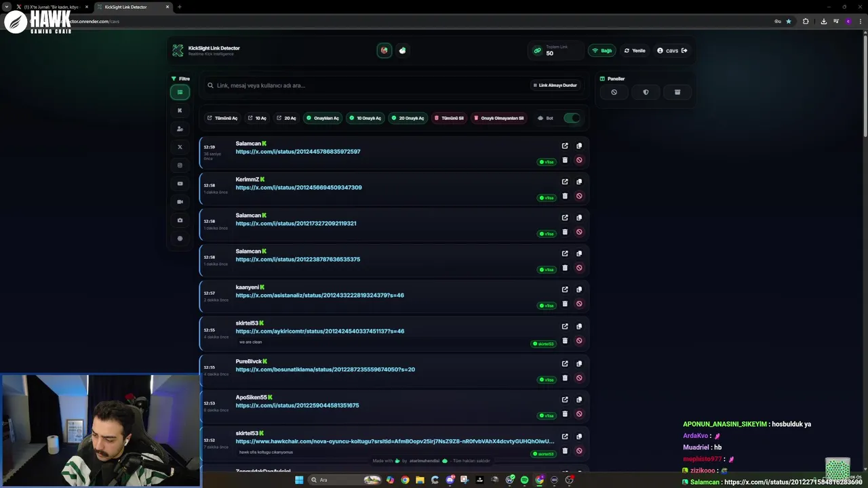The image size is (868, 488).
Task: Delete Salamcan 2012445786835972597 entry
Action: 565,160
